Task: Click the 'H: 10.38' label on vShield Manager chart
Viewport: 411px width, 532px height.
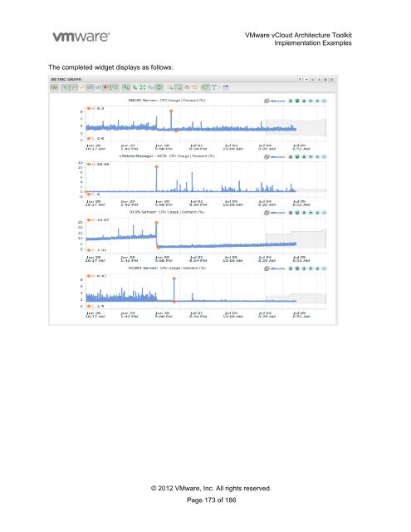Action: click(98, 165)
